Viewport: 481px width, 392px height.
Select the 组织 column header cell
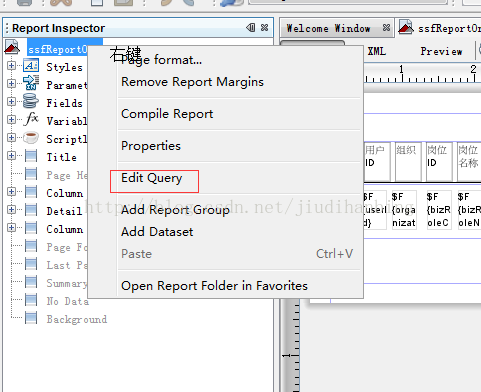point(408,162)
